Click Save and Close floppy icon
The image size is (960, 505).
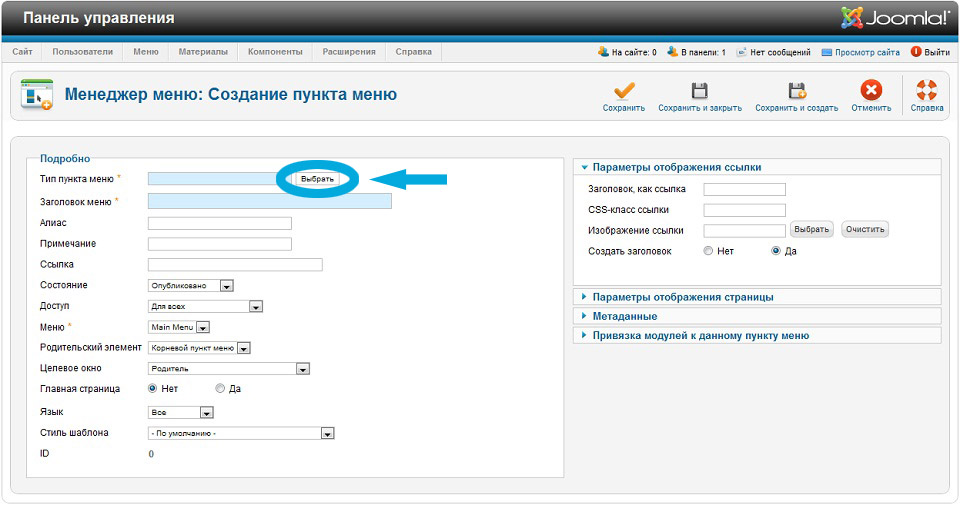click(x=700, y=91)
